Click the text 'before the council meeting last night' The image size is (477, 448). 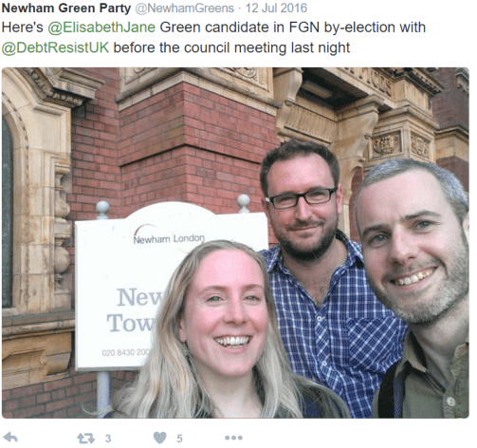tap(231, 47)
